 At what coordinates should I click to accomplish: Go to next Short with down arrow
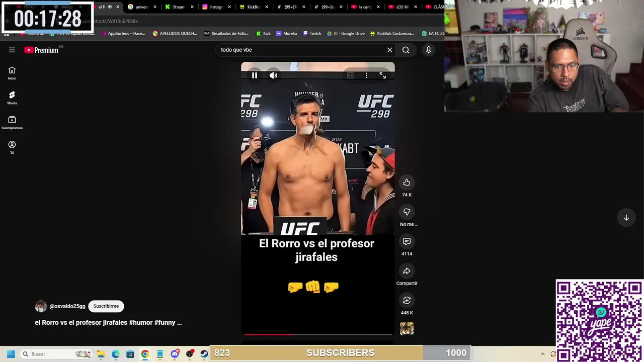click(626, 218)
